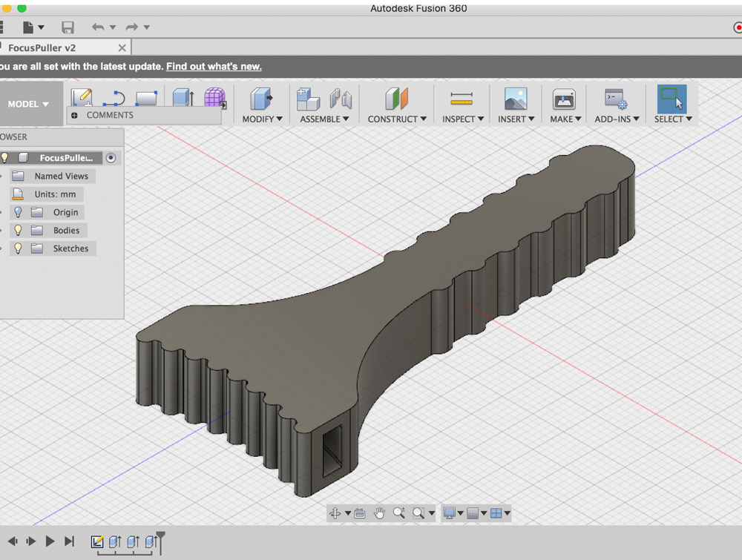Screen dimensions: 742x560
Task: Expand the COMMENTS panel with its plus icon
Action: click(x=74, y=116)
